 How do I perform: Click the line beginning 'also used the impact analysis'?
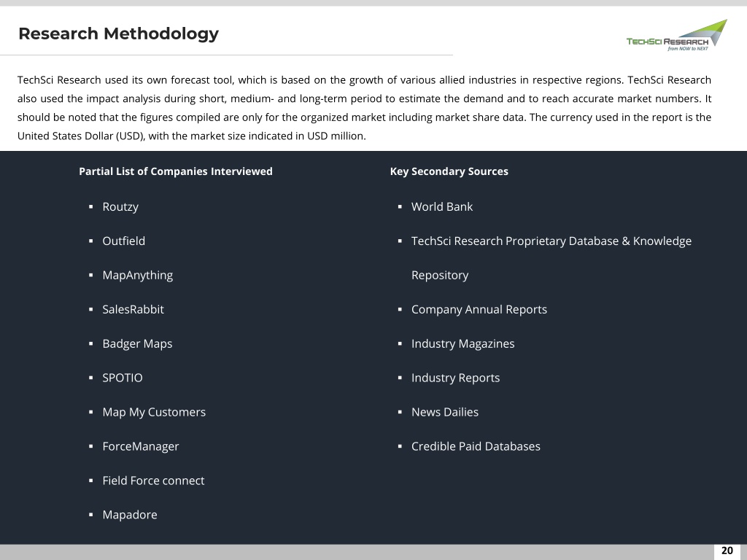click(x=365, y=99)
